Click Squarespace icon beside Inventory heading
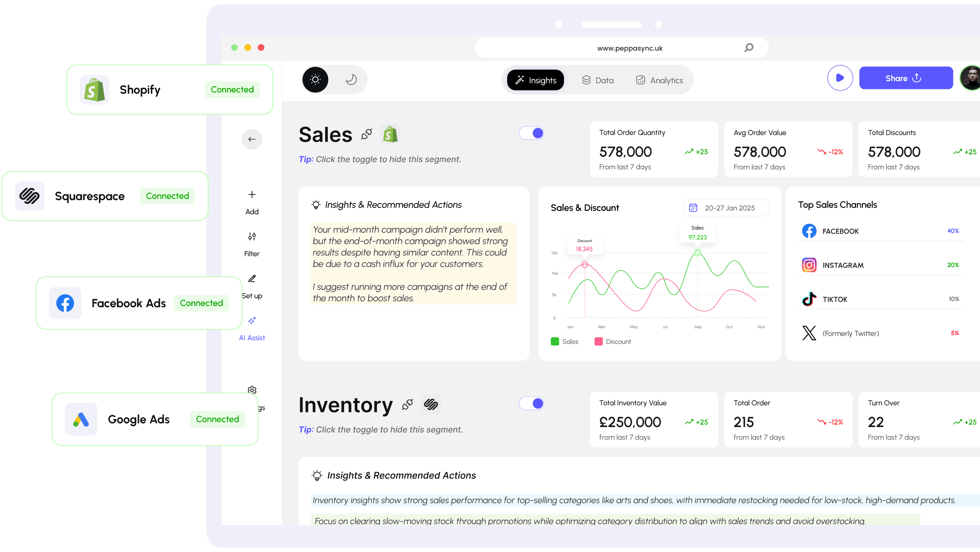Image resolution: width=980 pixels, height=552 pixels. (x=431, y=404)
